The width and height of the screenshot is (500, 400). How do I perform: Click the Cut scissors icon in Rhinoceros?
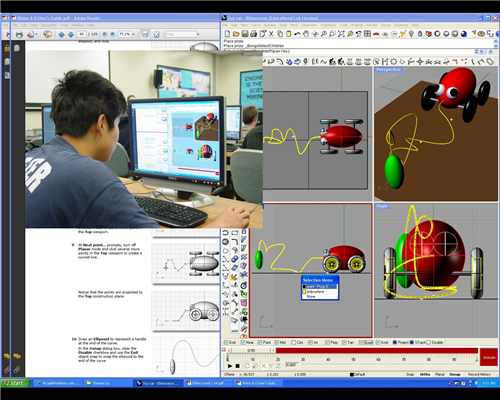coord(271,34)
